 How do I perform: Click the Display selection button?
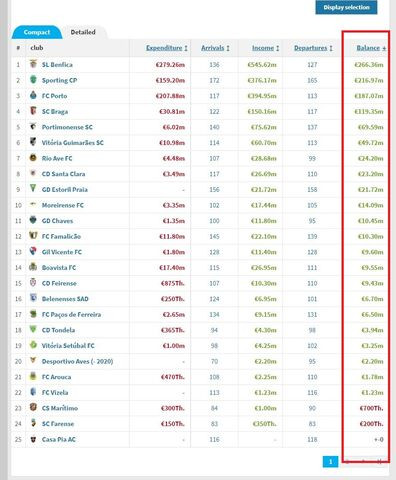pos(346,7)
